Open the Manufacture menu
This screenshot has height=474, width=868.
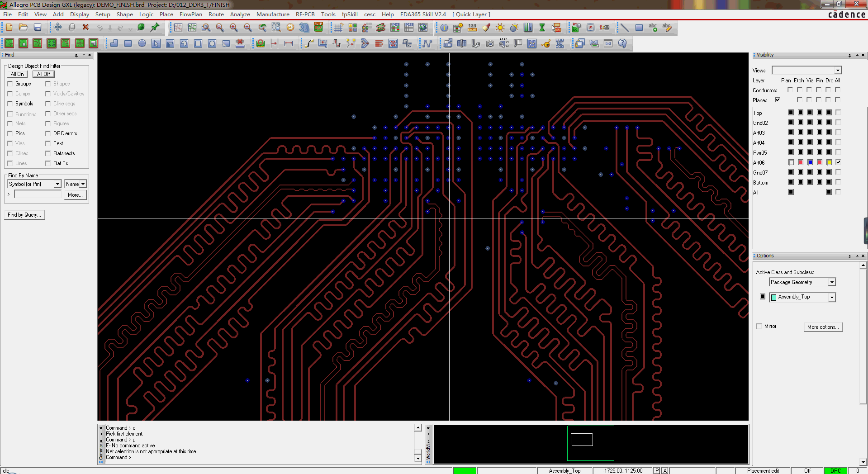272,14
